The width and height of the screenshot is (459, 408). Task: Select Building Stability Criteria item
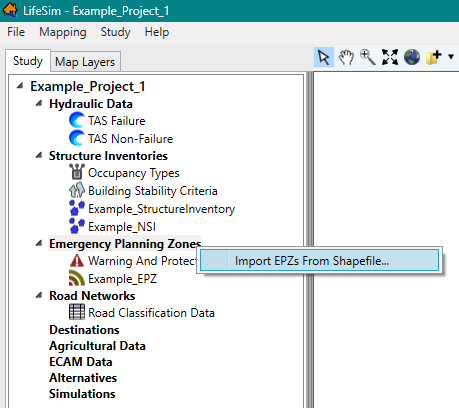point(153,191)
